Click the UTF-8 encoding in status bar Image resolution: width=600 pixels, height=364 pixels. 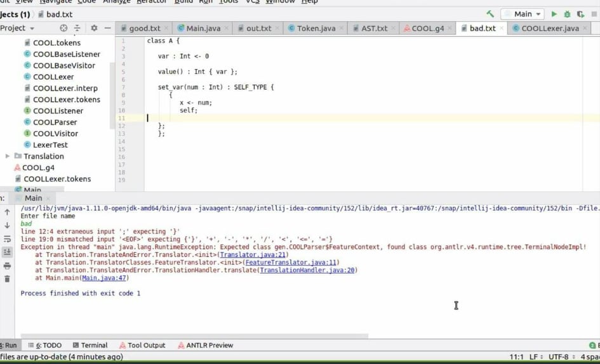561,357
